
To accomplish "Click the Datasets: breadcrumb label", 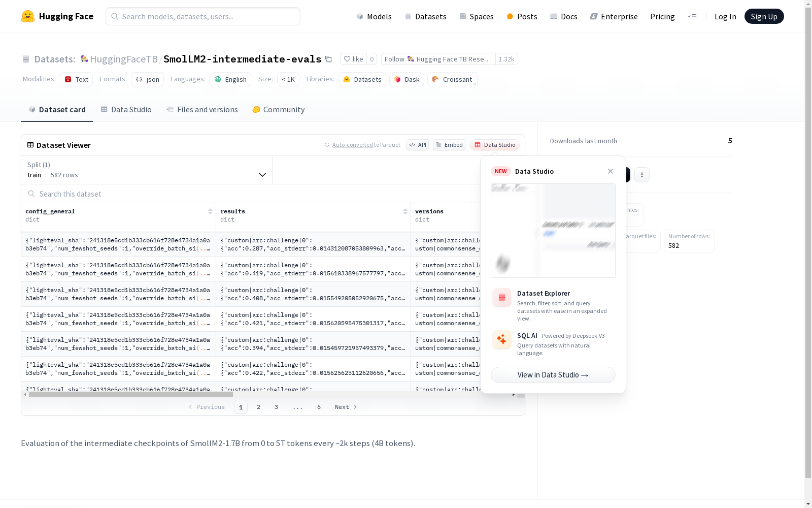I will click(55, 59).
